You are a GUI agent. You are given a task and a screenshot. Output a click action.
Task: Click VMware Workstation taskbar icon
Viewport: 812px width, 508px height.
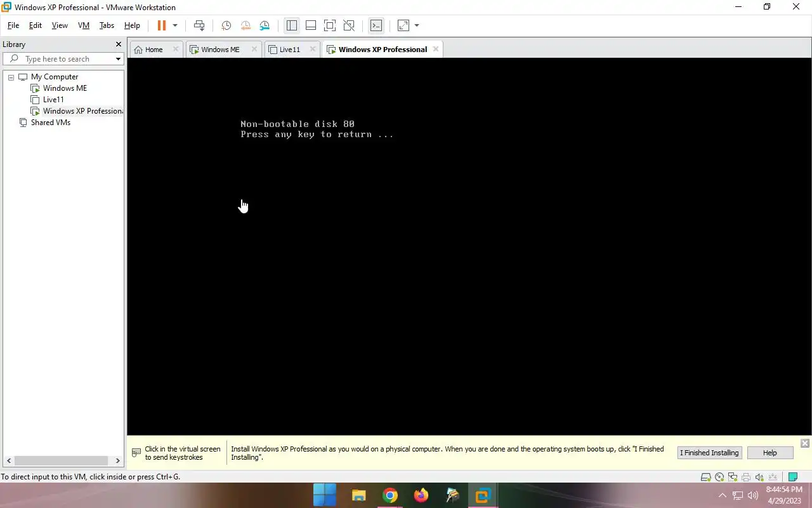483,495
